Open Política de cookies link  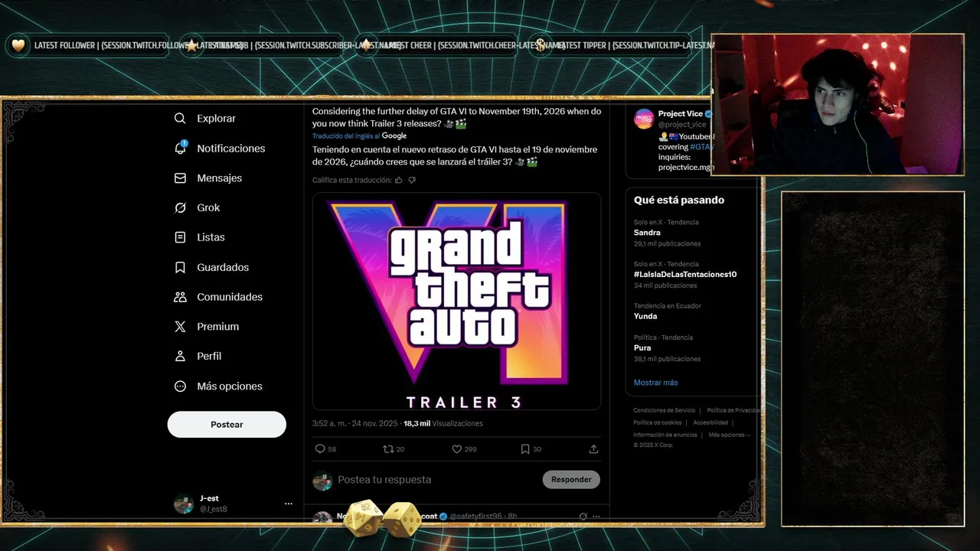click(657, 422)
